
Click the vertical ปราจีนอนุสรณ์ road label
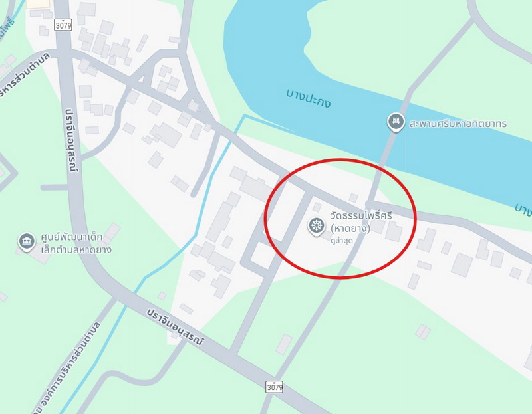tap(72, 140)
